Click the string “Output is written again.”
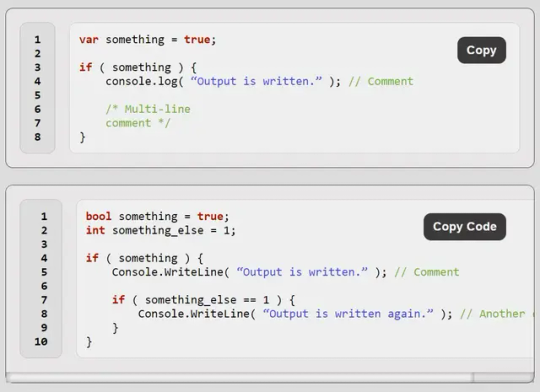 click(x=348, y=314)
